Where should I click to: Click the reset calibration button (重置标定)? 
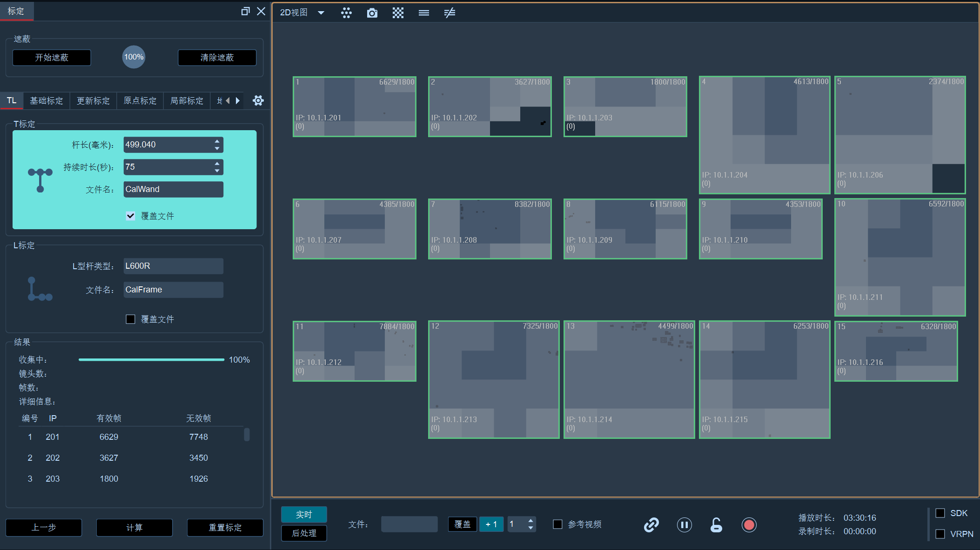pyautogui.click(x=225, y=528)
